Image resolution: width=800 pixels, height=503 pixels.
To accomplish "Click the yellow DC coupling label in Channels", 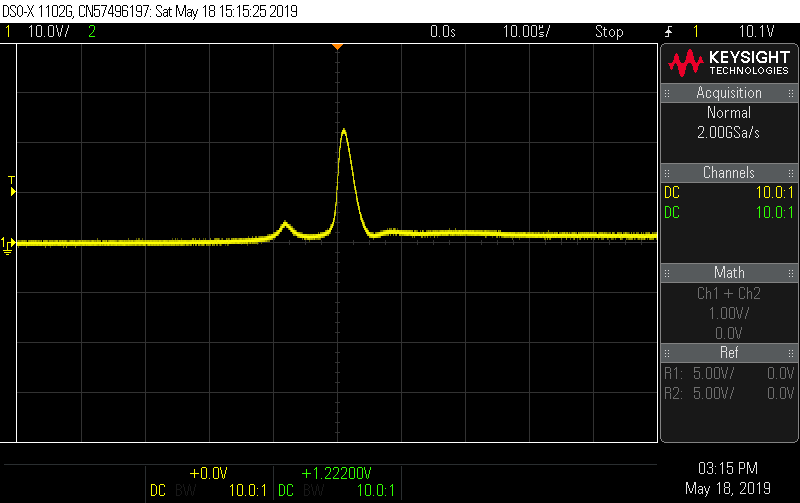I will pos(672,193).
